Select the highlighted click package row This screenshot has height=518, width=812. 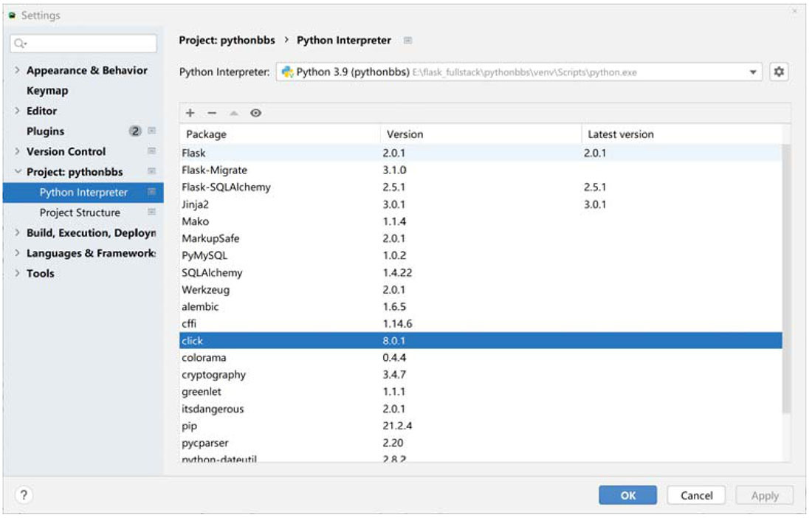481,340
